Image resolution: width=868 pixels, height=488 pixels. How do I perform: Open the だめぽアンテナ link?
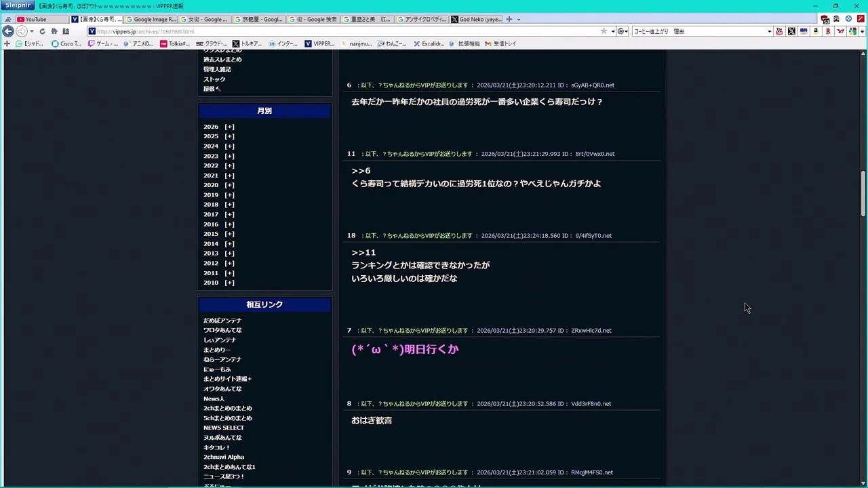click(222, 321)
